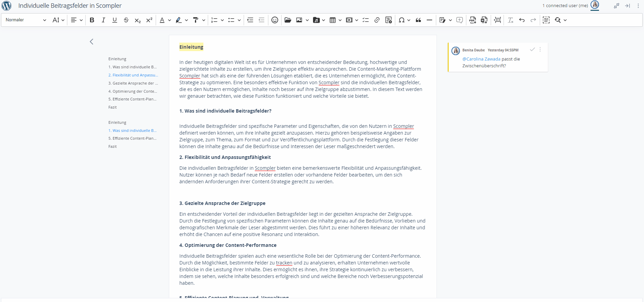Open the text highlight color picker

[186, 20]
